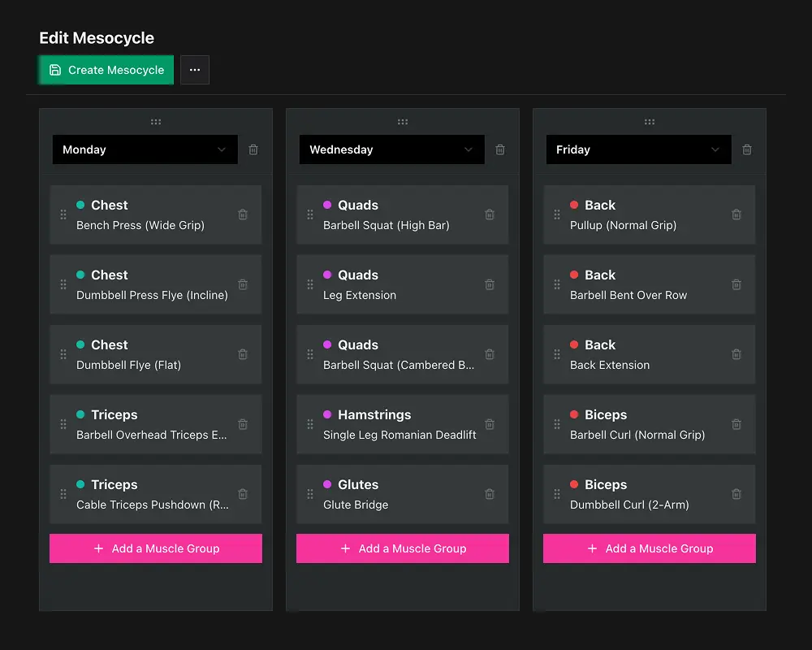The height and width of the screenshot is (650, 812).
Task: Click the Friday column grip icon
Action: click(x=649, y=121)
